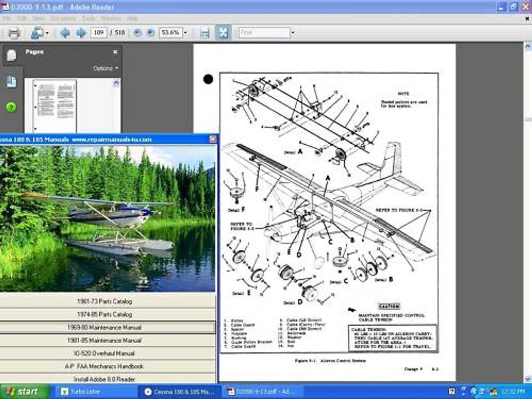Go to the previous page with left arrow

pos(64,33)
